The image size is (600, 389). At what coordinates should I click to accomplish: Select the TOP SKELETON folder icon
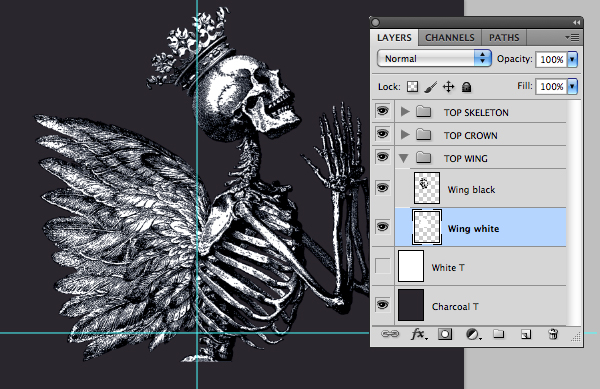[x=424, y=112]
